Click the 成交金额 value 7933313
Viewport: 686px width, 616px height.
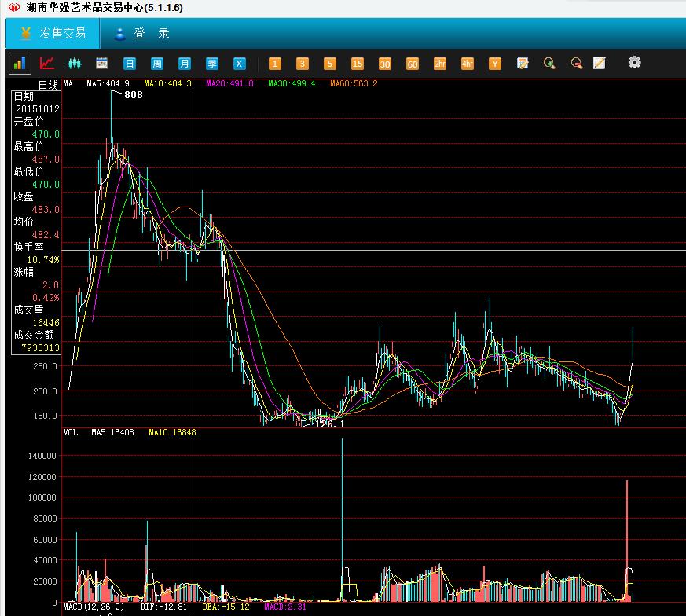40,348
